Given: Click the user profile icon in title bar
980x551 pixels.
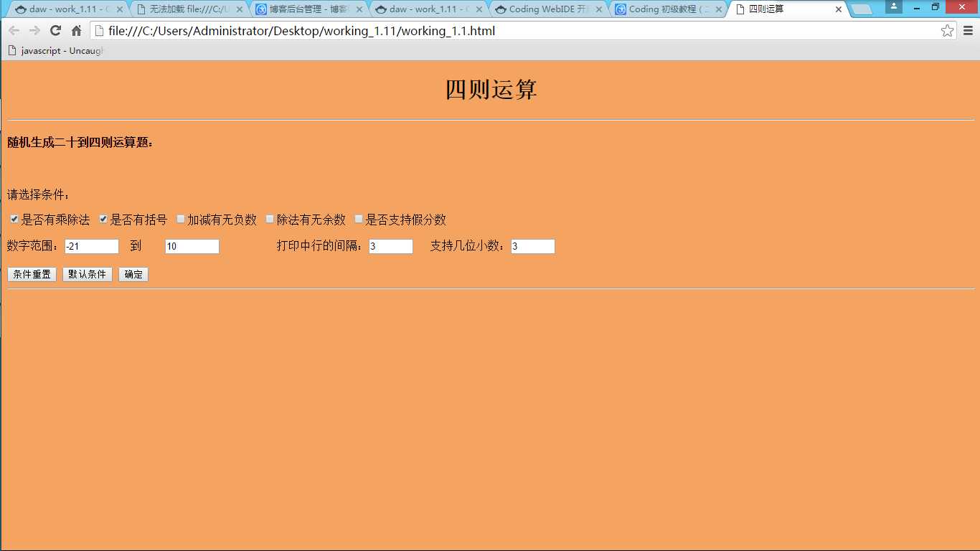Looking at the screenshot, I should pyautogui.click(x=894, y=6).
